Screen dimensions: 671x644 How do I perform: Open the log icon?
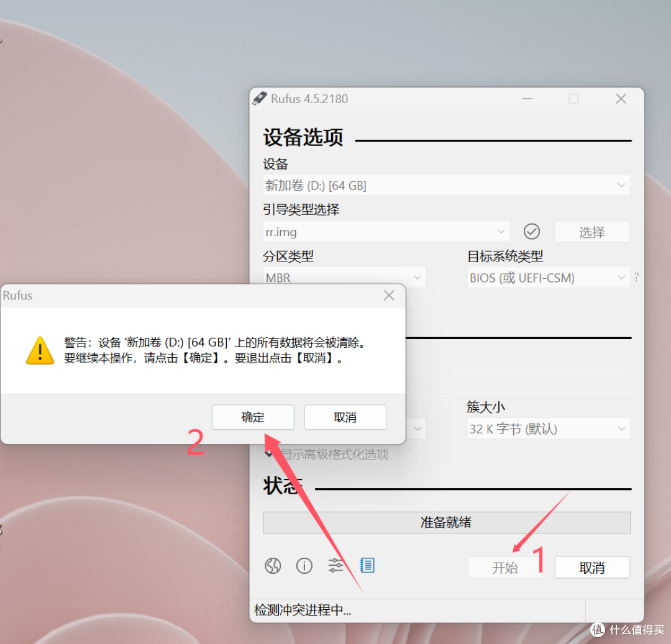[367, 565]
